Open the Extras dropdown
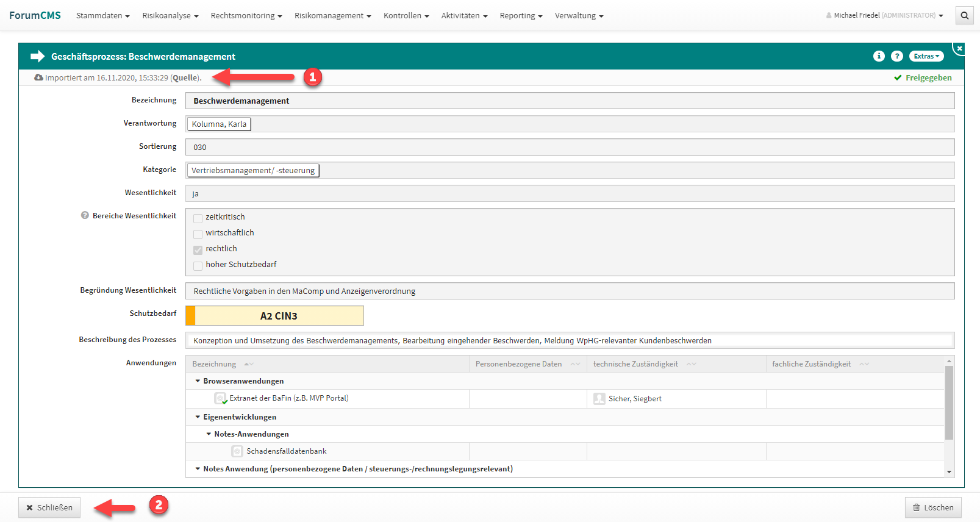This screenshot has width=980, height=522. [926, 56]
